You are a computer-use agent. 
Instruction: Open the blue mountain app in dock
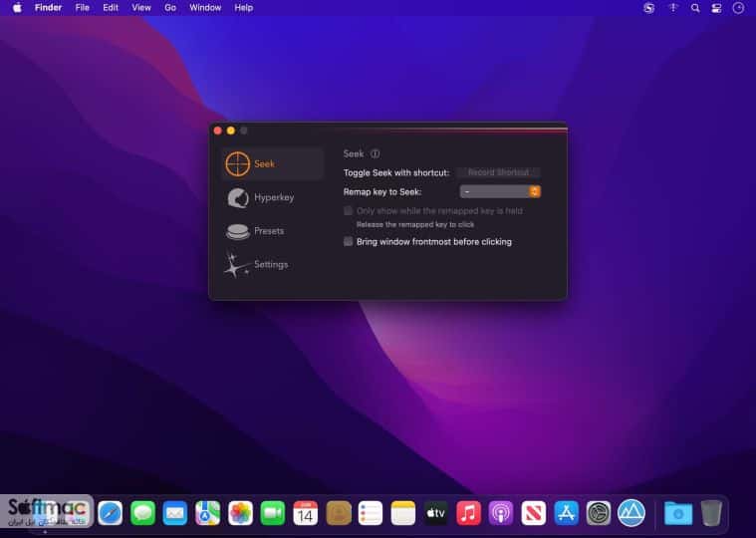(631, 513)
